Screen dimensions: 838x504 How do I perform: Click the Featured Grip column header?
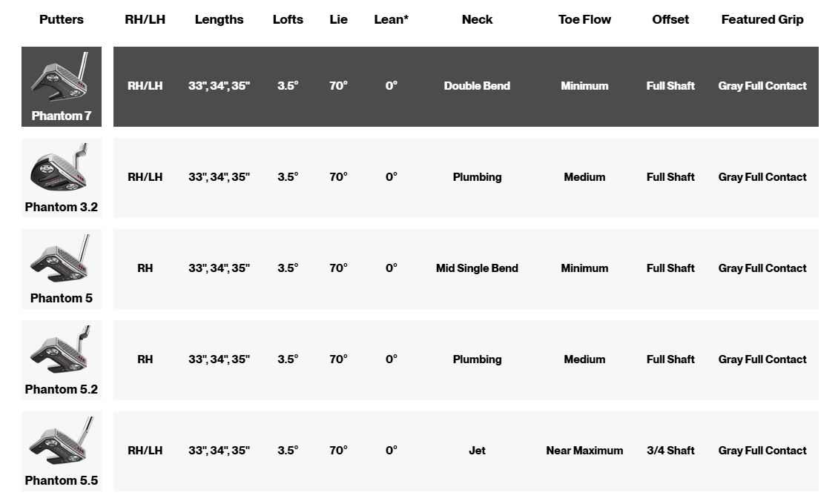click(762, 20)
